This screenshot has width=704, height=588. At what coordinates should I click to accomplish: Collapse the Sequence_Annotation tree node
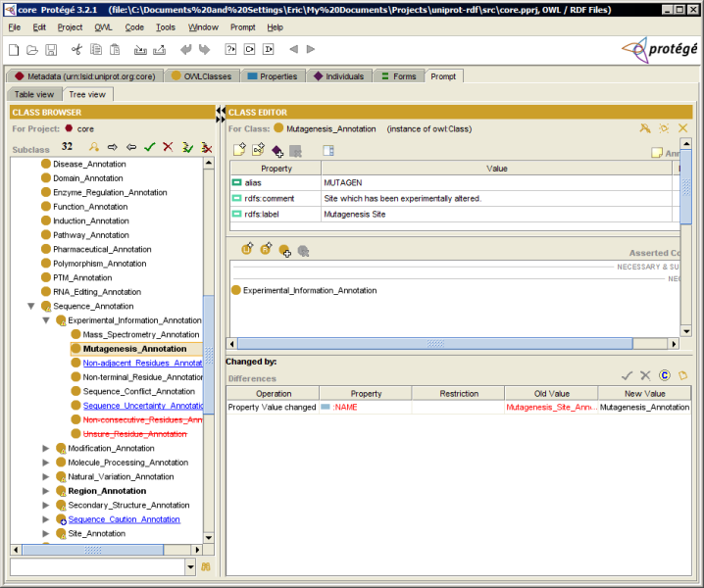coord(31,306)
